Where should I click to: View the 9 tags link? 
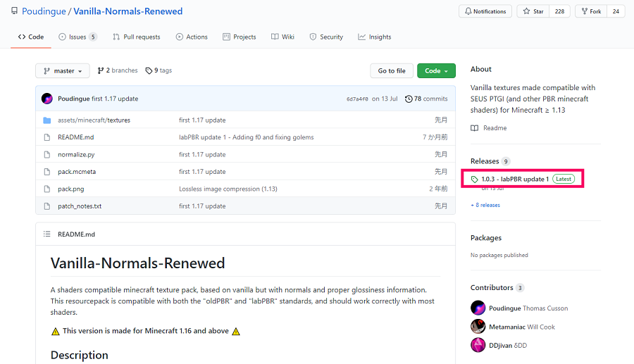click(x=159, y=70)
